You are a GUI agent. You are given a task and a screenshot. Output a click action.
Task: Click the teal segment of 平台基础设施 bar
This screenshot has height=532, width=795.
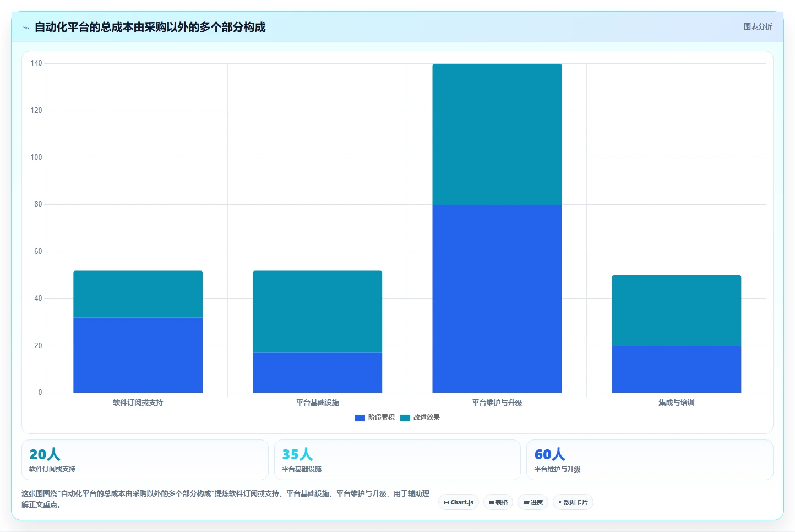318,312
